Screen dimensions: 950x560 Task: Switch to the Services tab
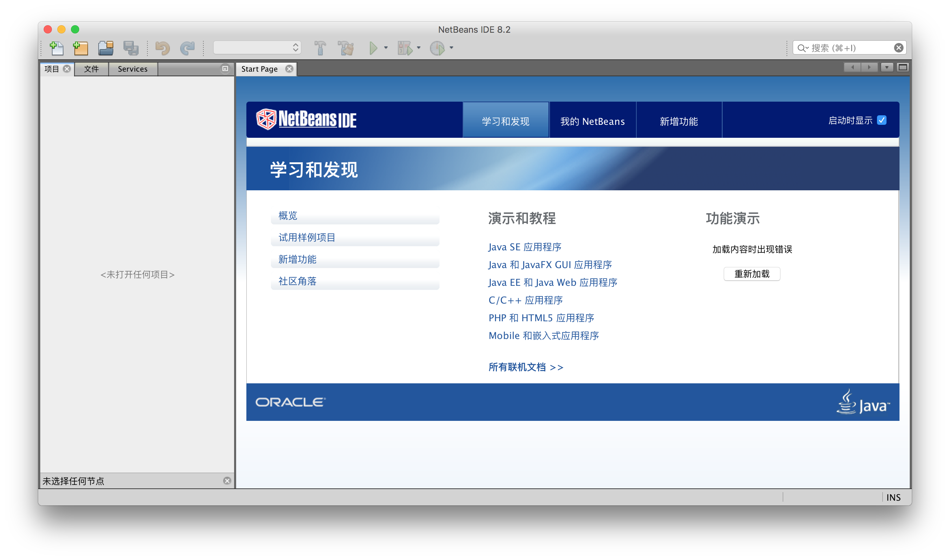point(132,69)
